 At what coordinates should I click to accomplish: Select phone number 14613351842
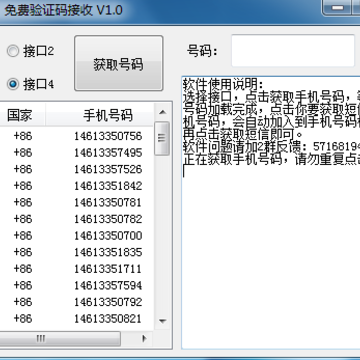point(108,186)
